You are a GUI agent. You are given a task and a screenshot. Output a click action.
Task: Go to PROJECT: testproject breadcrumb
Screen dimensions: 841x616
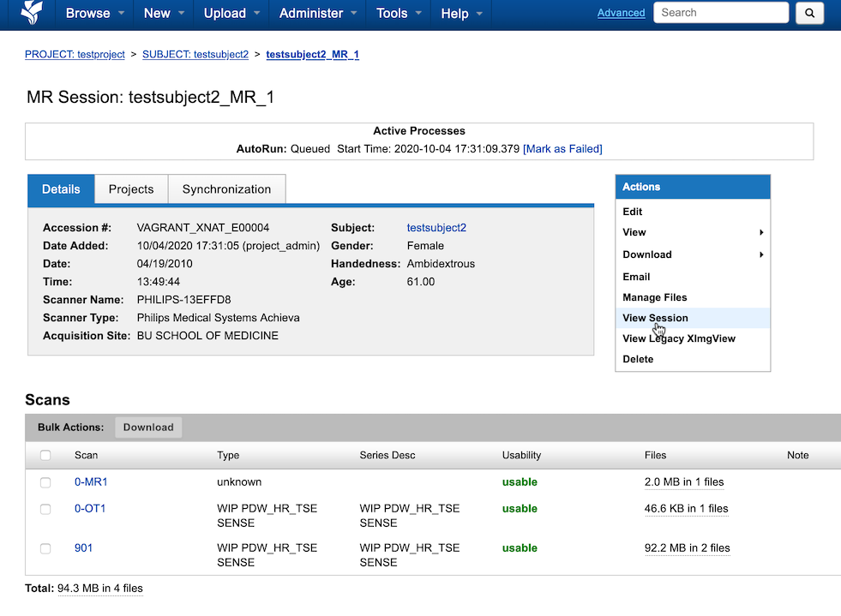click(75, 54)
